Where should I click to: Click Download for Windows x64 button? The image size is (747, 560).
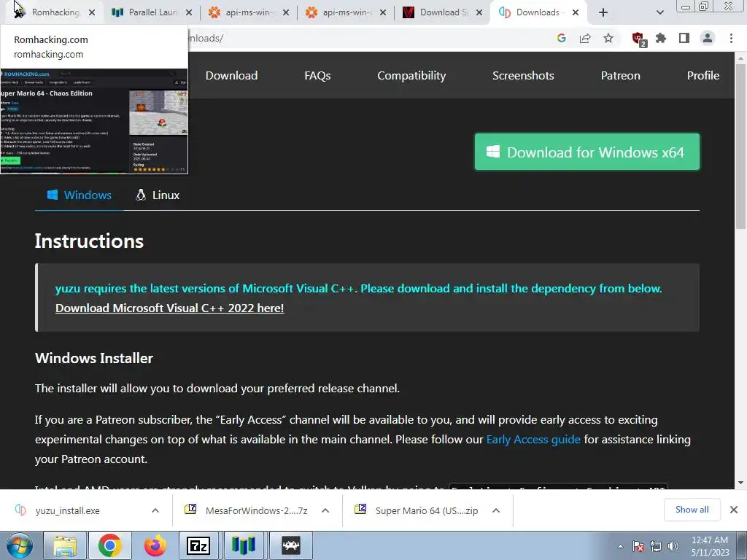coord(587,152)
